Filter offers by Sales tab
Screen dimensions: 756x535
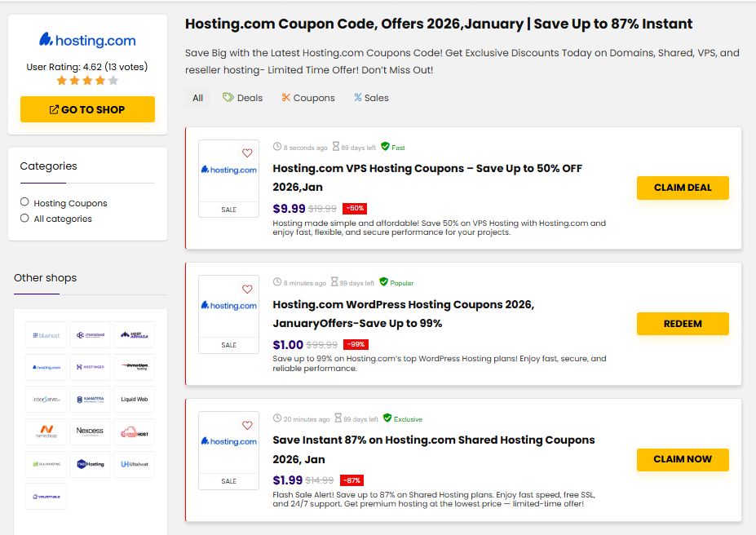[371, 98]
